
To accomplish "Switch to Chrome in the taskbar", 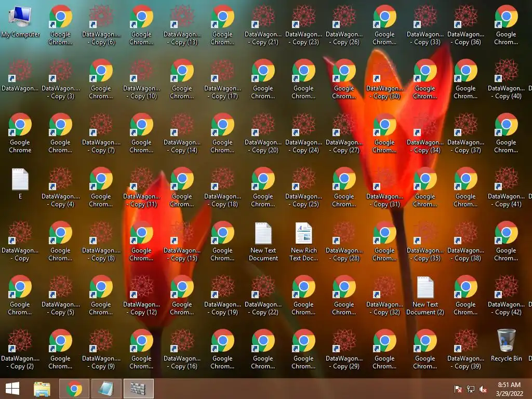I will click(74, 389).
